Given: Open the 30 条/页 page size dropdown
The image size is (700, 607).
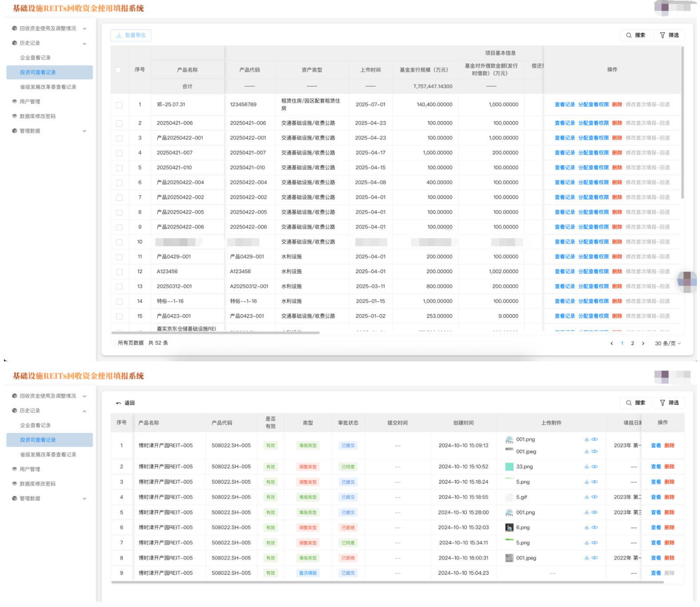Looking at the screenshot, I should [x=668, y=343].
